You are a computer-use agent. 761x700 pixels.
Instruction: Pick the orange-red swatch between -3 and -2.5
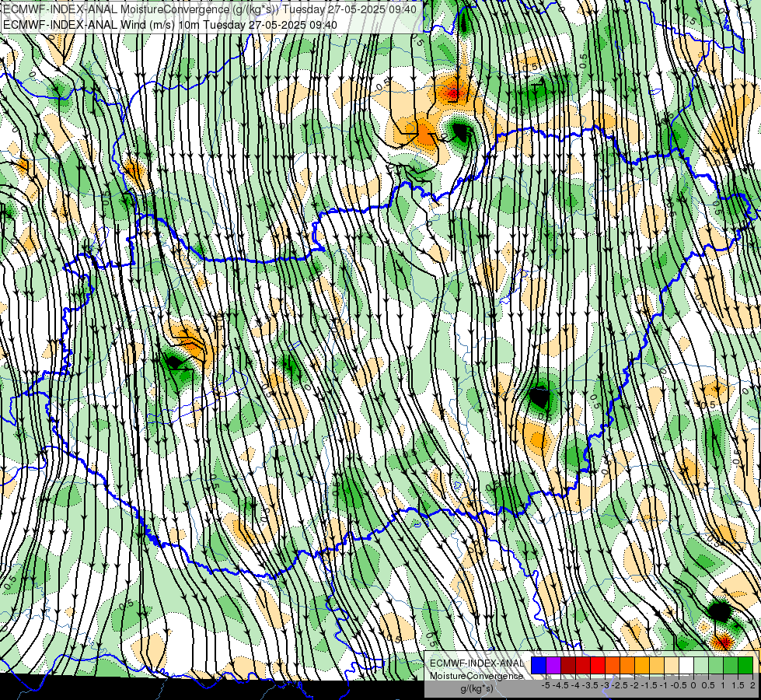pyautogui.click(x=613, y=665)
